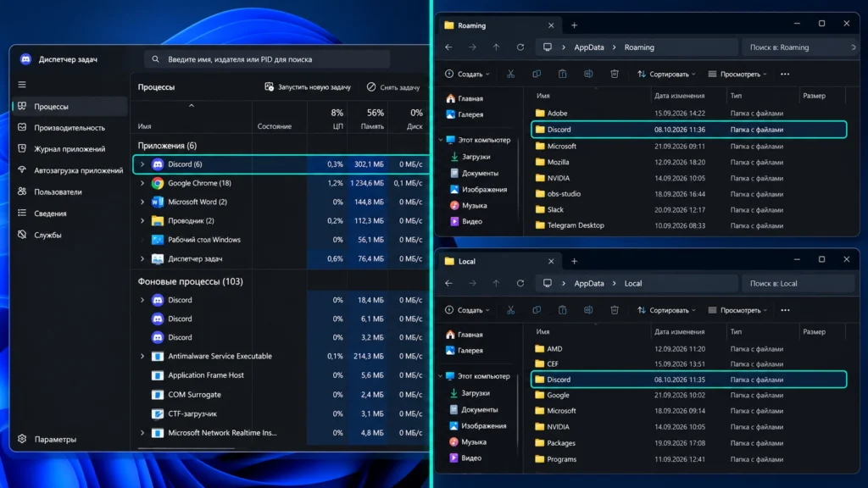Open the Task Manager hamburger menu

[22, 85]
